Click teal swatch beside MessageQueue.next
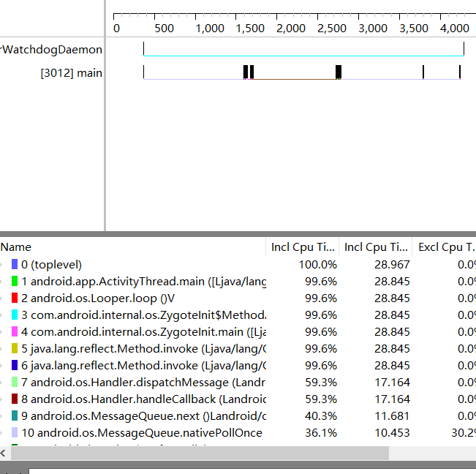Image resolution: width=476 pixels, height=474 pixels. click(15, 415)
